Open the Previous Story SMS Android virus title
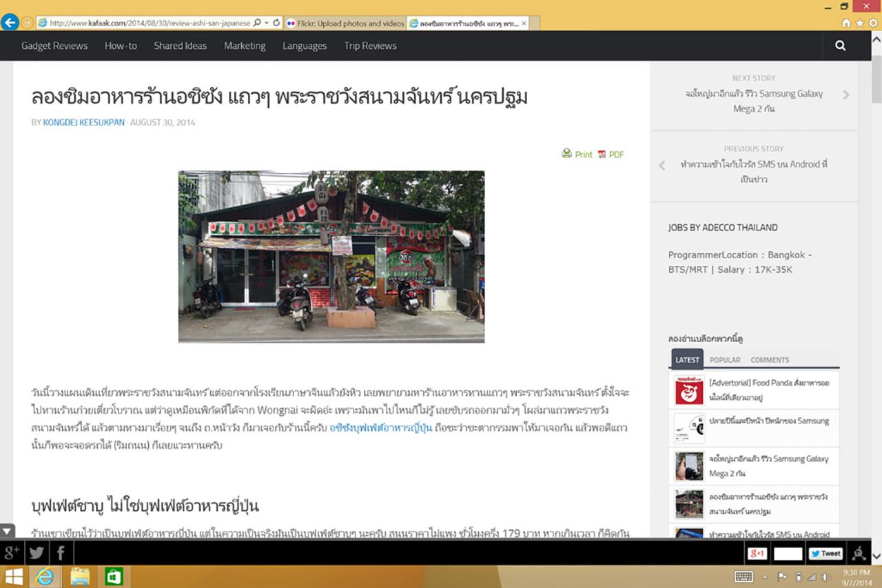Screen dimensions: 882x588 click(754, 171)
